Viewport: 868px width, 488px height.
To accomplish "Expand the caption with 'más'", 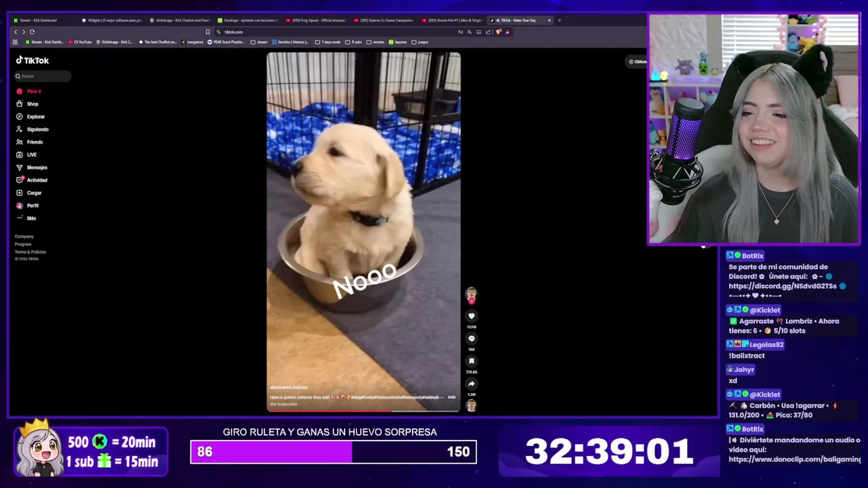I will coord(452,397).
